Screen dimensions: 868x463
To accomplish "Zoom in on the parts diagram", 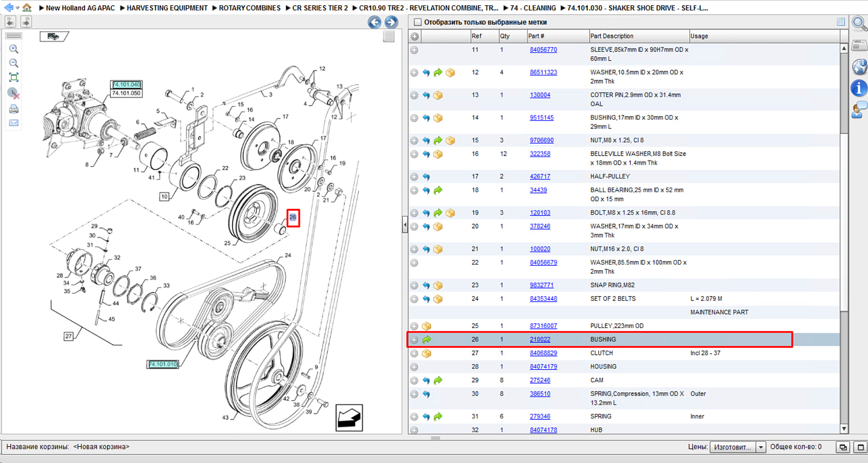I will point(14,49).
